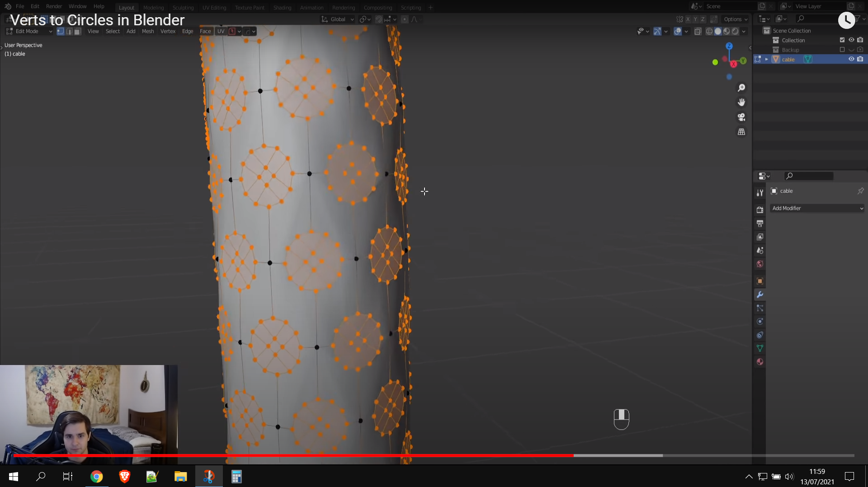Hide Collection using its eye icon
The height and width of the screenshot is (487, 868).
(851, 40)
